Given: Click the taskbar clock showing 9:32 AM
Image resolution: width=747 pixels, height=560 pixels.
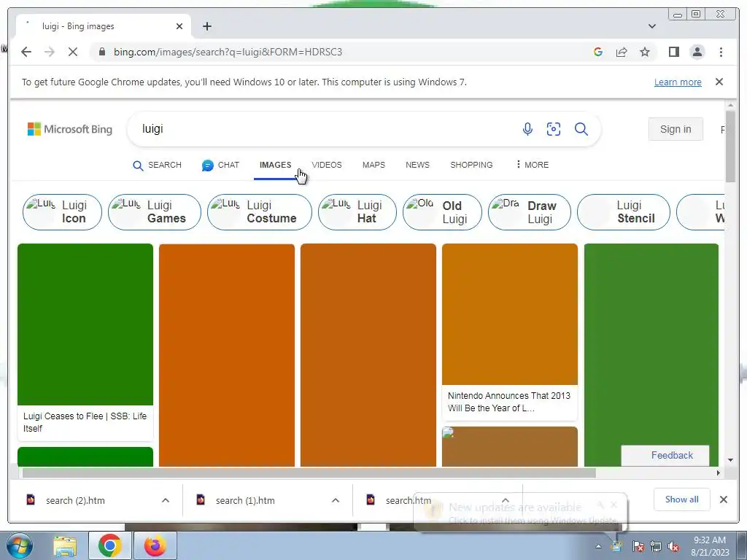Looking at the screenshot, I should tap(710, 545).
